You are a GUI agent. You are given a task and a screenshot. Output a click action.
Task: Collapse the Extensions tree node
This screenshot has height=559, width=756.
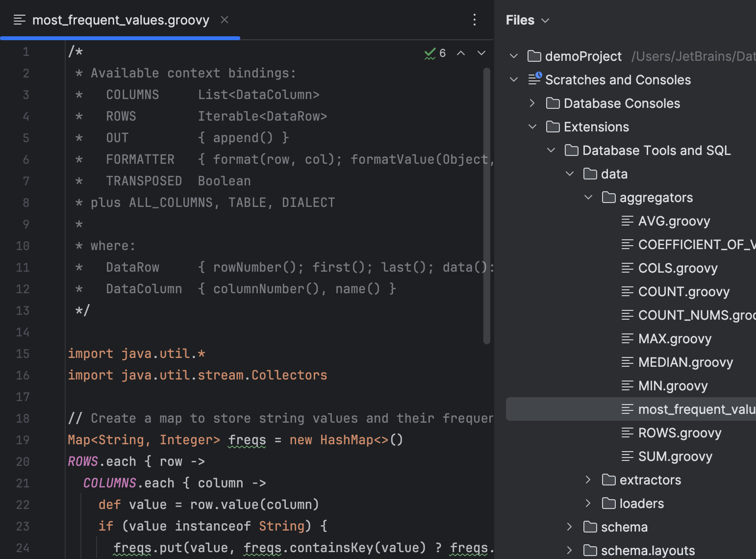[x=532, y=127]
